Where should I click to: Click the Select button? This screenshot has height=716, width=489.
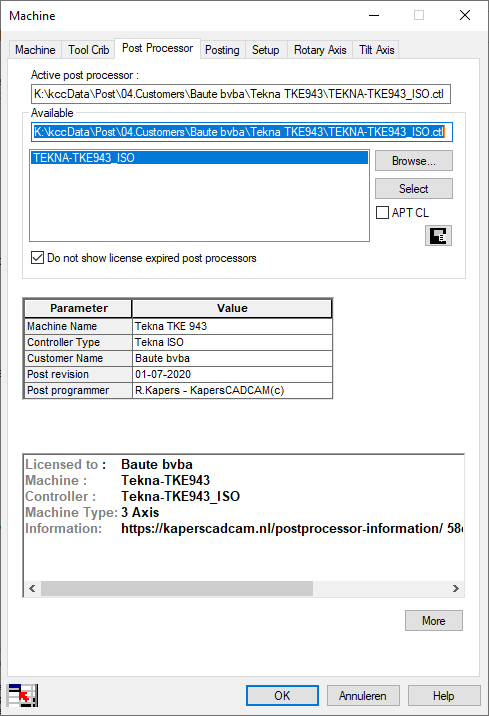point(414,189)
